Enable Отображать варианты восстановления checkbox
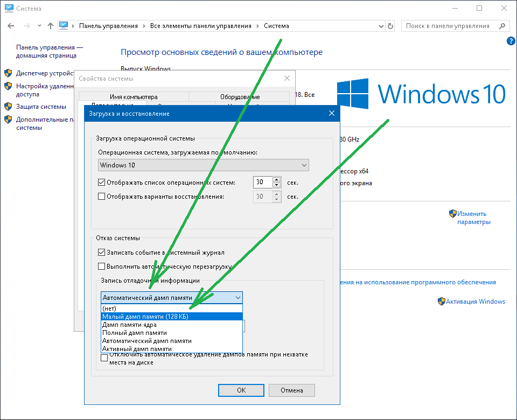 (101, 197)
